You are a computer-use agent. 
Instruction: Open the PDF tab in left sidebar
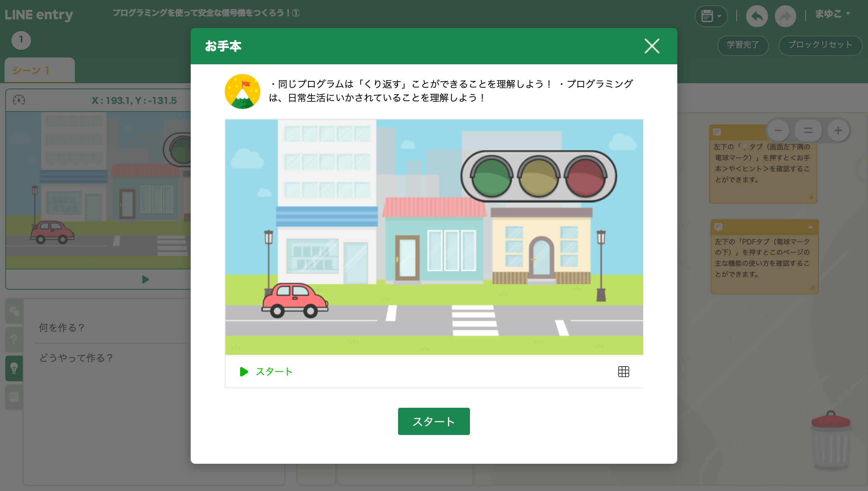point(14,397)
